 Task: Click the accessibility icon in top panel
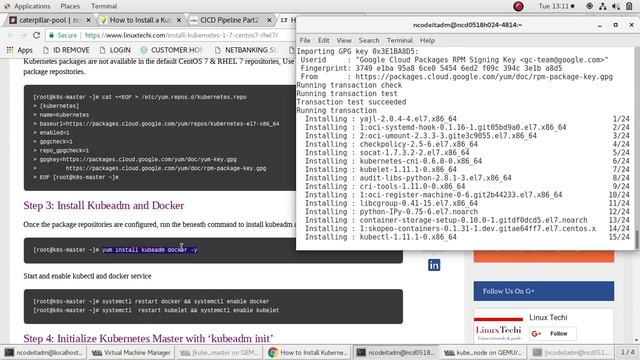[589, 6]
